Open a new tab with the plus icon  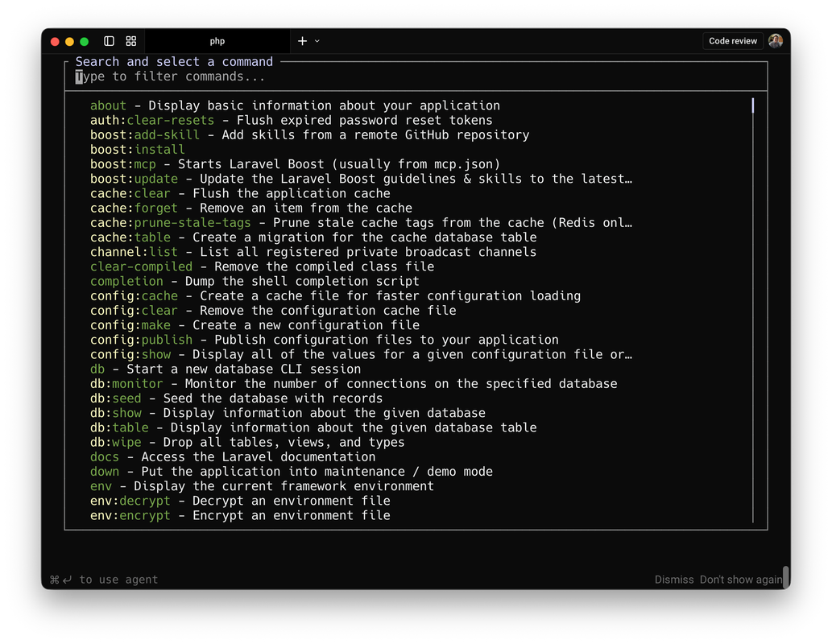tap(303, 40)
